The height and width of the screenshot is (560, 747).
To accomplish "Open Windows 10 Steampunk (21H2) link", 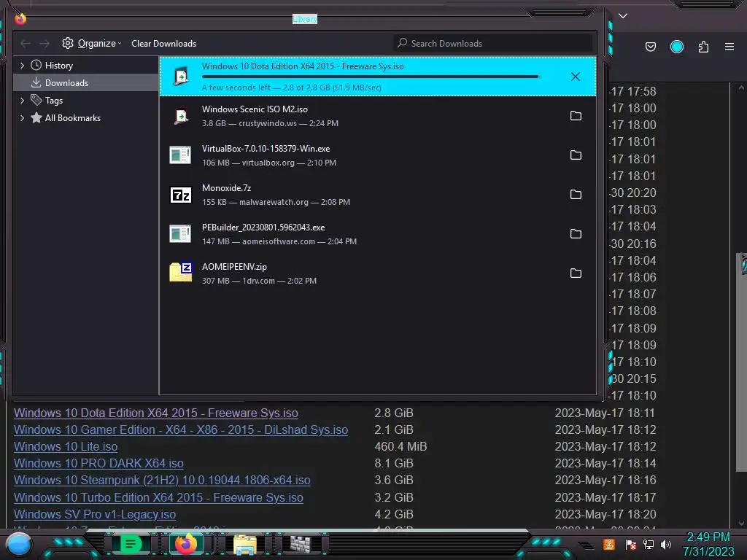I will click(x=162, y=480).
